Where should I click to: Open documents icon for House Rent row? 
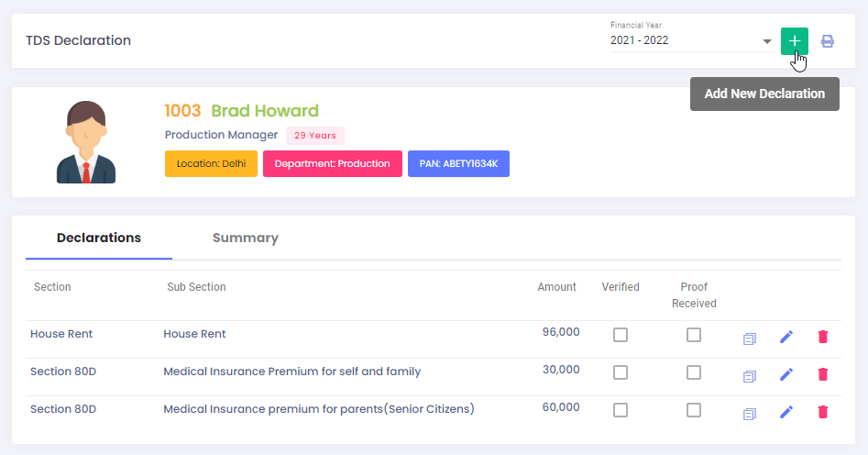coord(750,338)
